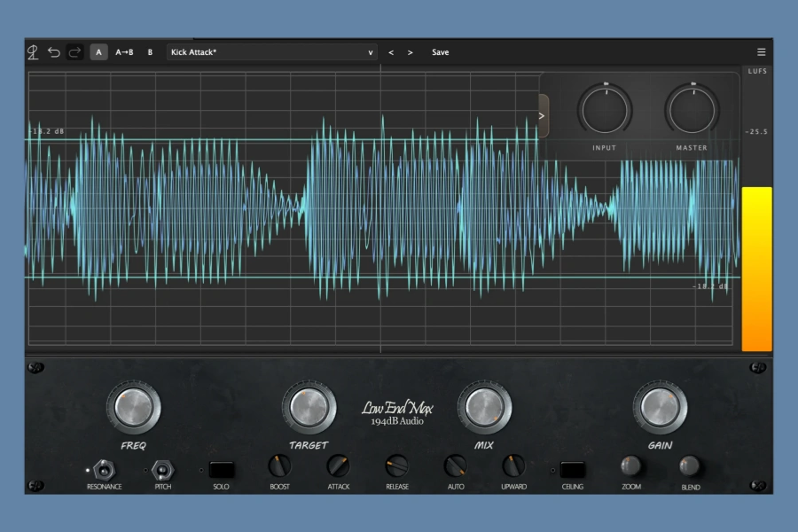Flip the PITCH toggle switch
The image size is (798, 532).
(x=163, y=470)
